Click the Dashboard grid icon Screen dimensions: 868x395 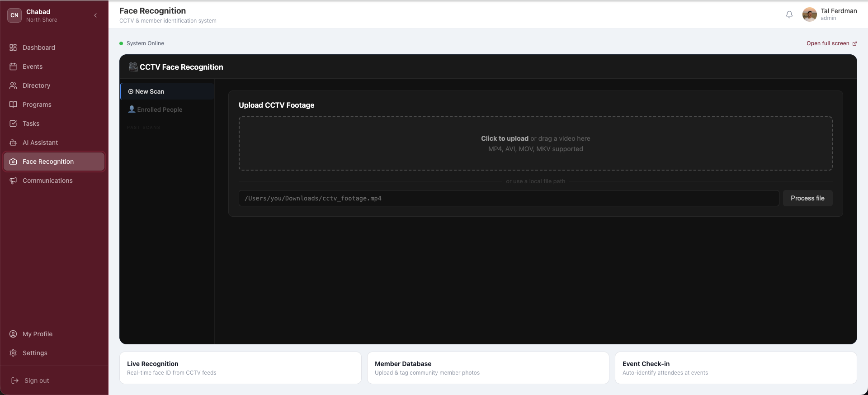click(x=13, y=48)
